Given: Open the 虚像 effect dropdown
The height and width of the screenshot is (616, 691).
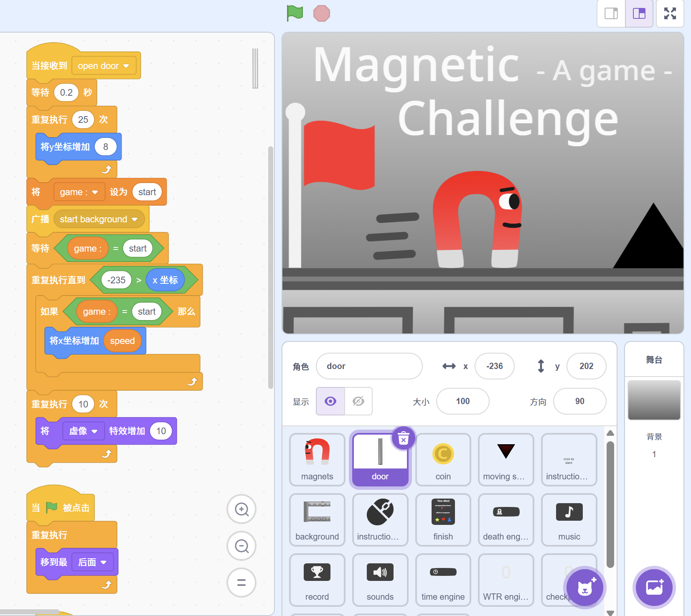Looking at the screenshot, I should (94, 431).
